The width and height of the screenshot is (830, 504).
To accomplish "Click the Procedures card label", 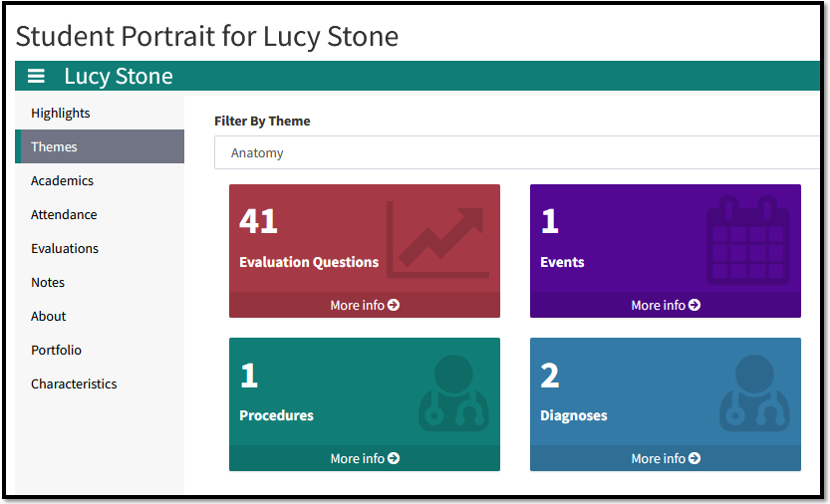I will [x=276, y=415].
